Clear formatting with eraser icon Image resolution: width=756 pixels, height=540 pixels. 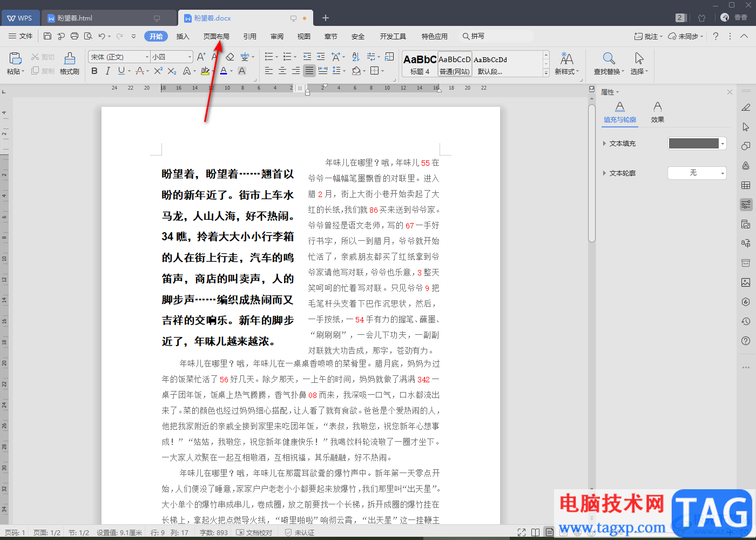coord(230,57)
